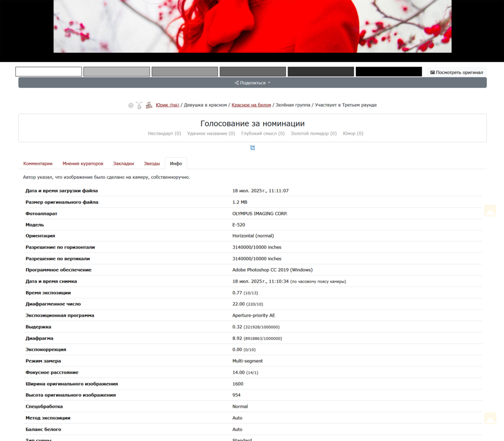Click the red money pile icon before Юрик

149,105
